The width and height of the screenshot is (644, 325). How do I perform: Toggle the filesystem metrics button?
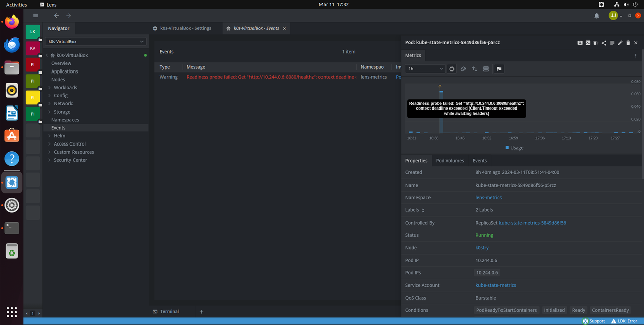click(x=486, y=69)
